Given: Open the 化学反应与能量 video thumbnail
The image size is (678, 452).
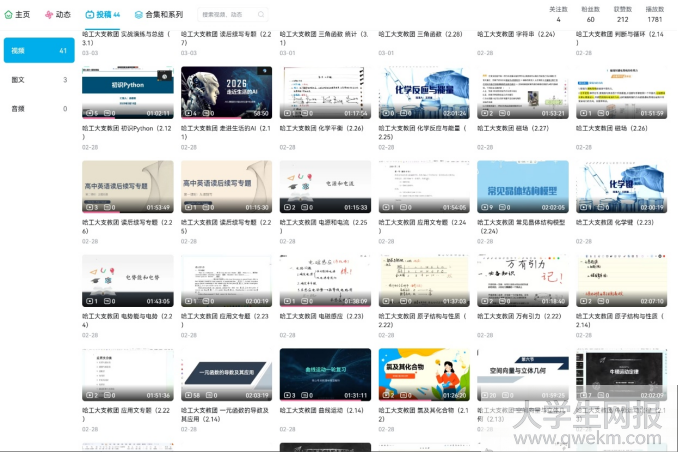Looking at the screenshot, I should coord(424,93).
